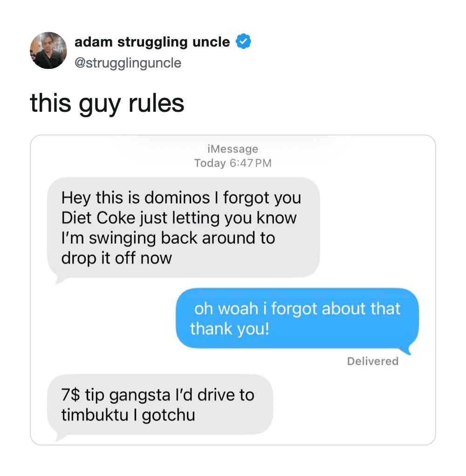
Task: Click the blue verified badge icon
Action: [243, 41]
